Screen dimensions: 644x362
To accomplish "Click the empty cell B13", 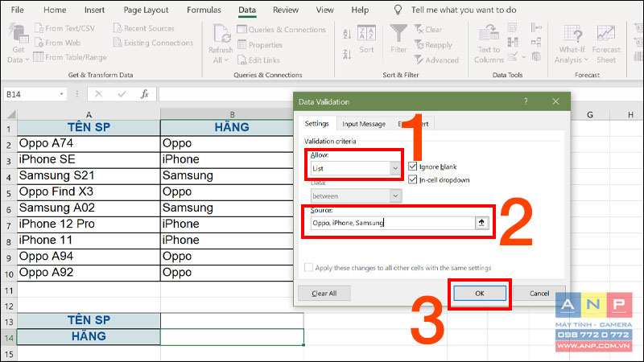I will click(232, 320).
